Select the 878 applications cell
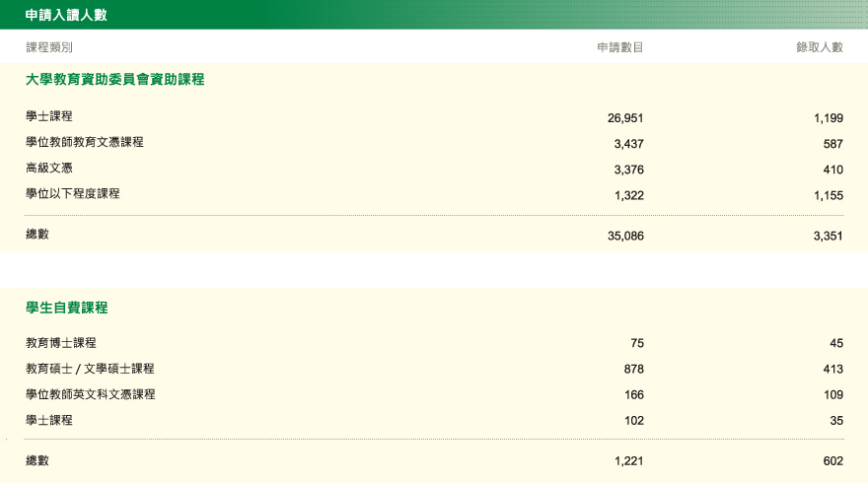Image resolution: width=868 pixels, height=483 pixels. pyautogui.click(x=633, y=369)
